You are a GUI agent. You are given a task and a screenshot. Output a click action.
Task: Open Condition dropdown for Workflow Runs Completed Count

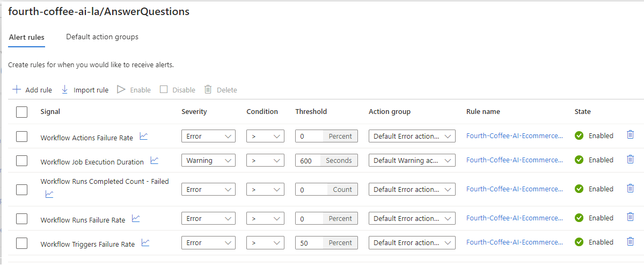tap(265, 189)
